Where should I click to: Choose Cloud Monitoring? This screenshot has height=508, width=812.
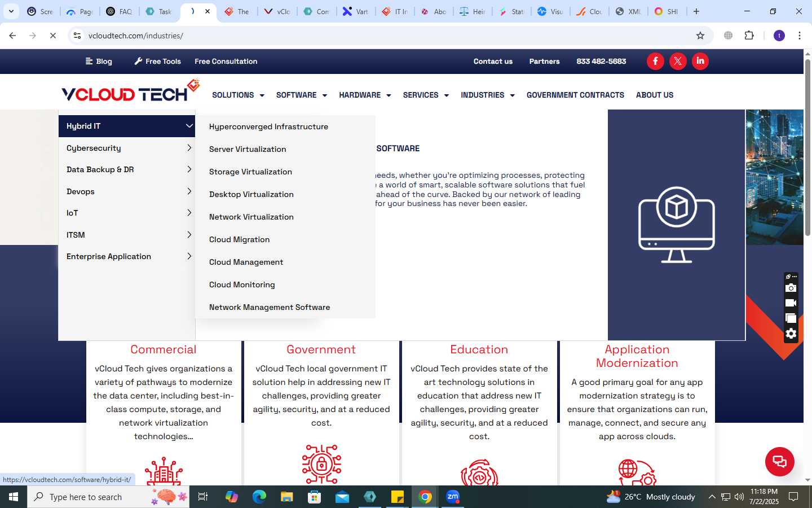coord(242,284)
